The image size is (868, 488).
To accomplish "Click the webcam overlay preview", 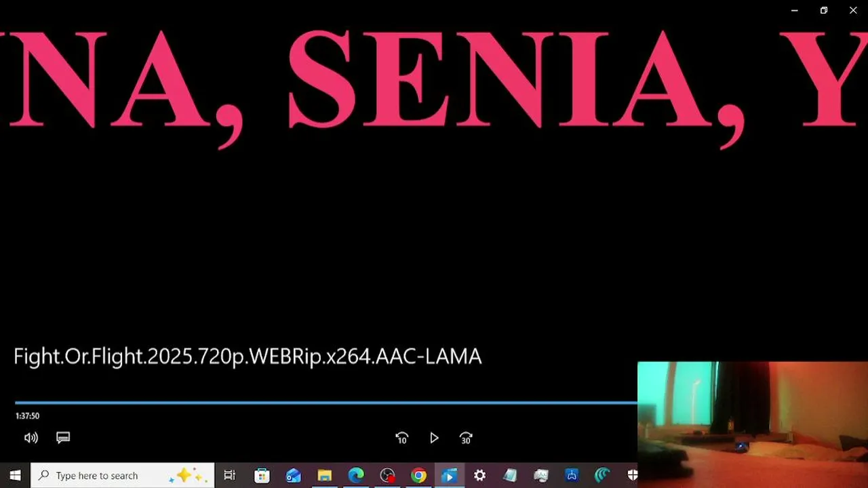I will pos(753,425).
